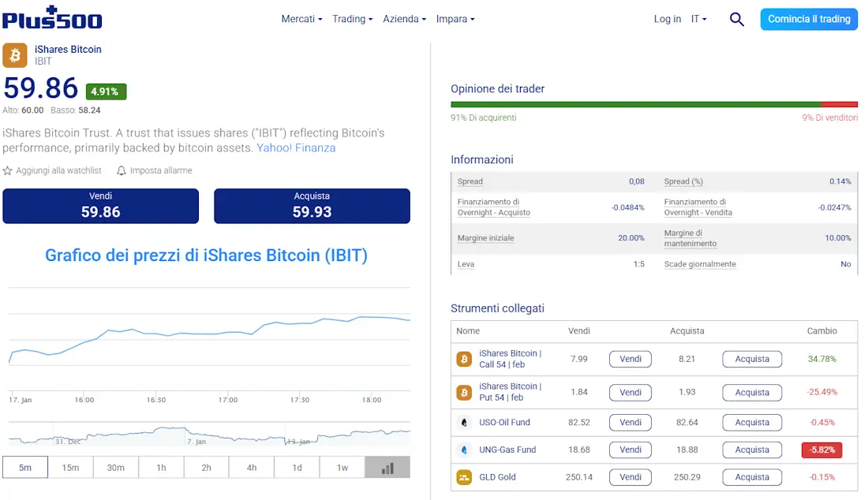Viewport: 868px width, 500px height.
Task: Select the 1w timeframe tab
Action: click(342, 468)
